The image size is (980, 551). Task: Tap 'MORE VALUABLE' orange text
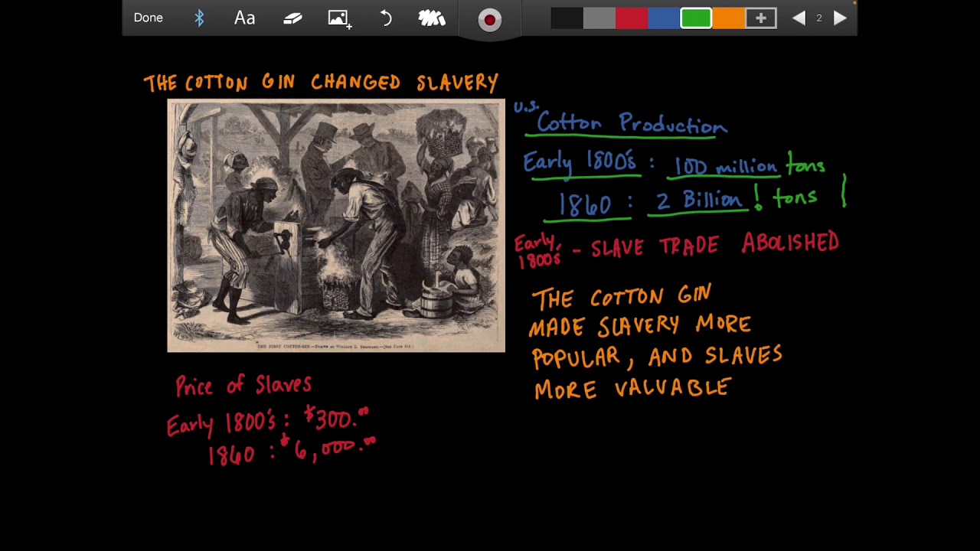click(632, 389)
